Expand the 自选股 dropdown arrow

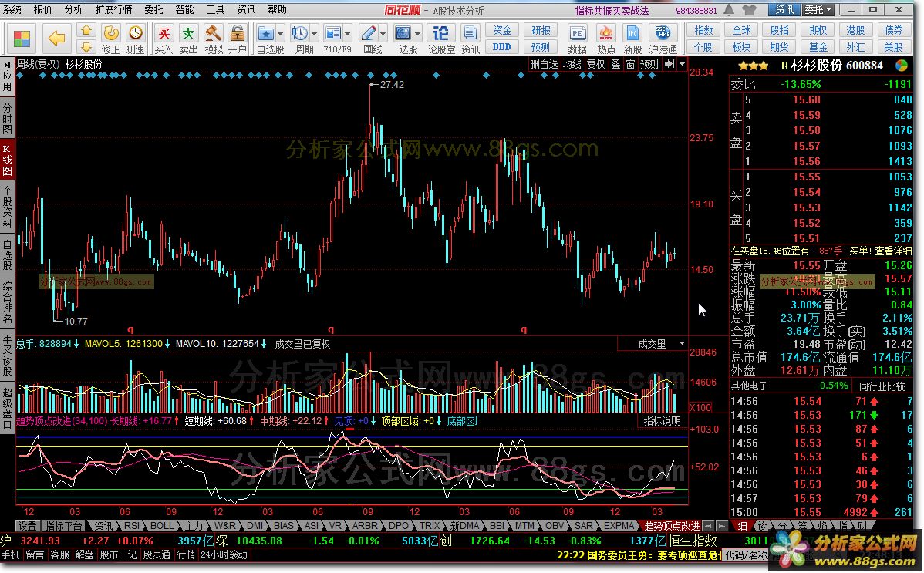coord(280,34)
